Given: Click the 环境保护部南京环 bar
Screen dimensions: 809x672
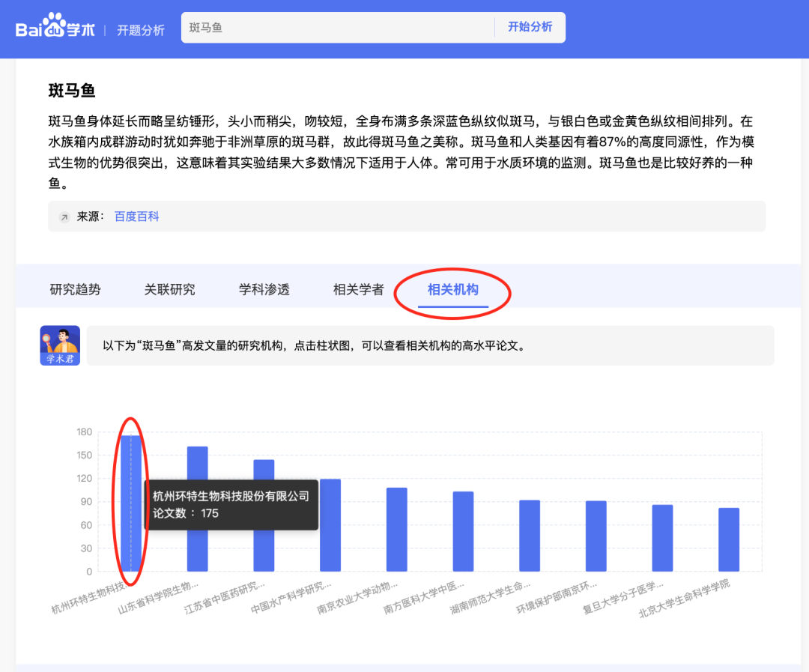Looking at the screenshot, I should point(596,536).
